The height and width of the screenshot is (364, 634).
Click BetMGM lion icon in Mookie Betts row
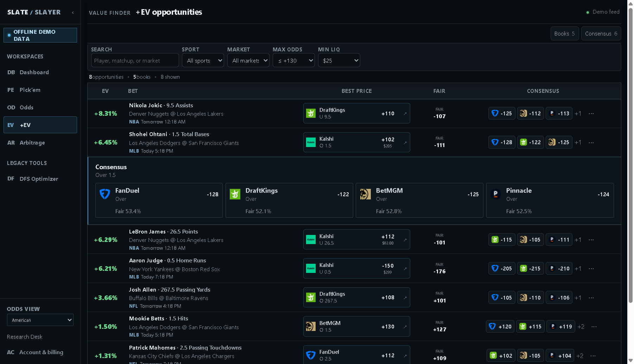point(311,326)
